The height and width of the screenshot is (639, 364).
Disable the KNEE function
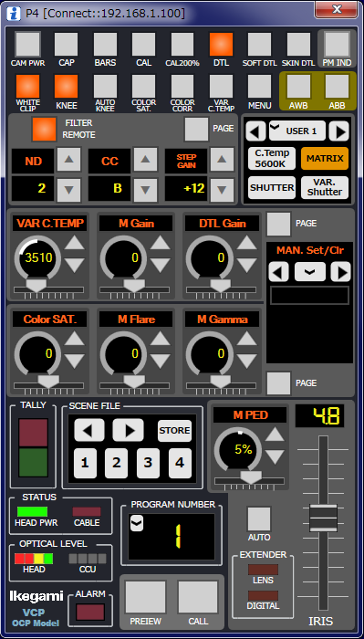coord(67,86)
